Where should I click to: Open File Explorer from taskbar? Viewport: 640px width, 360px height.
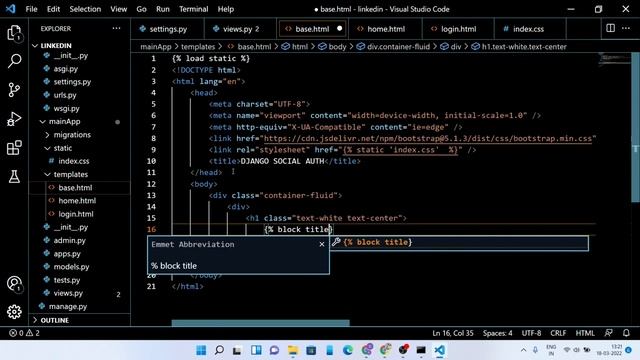pyautogui.click(x=293, y=350)
